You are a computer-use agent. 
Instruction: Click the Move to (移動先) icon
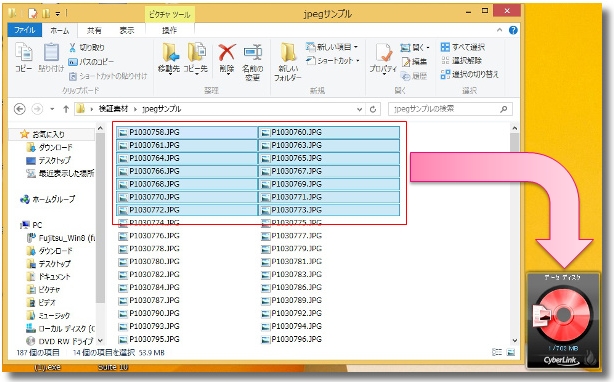169,58
